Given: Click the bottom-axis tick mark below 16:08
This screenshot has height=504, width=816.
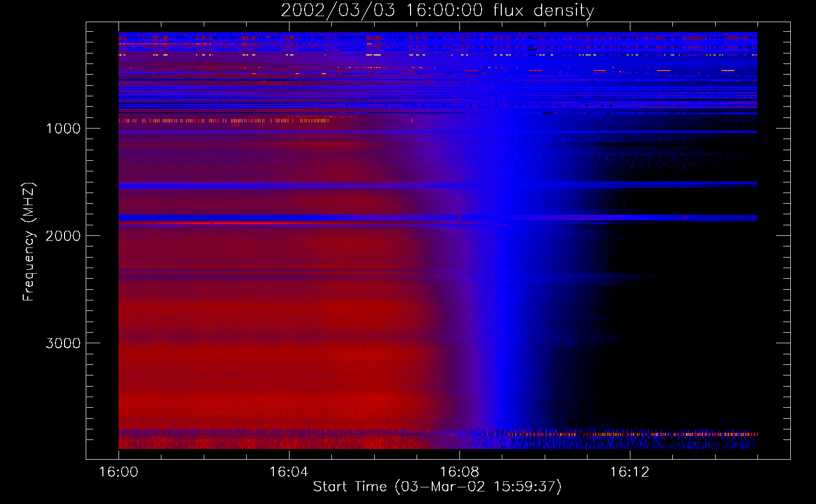Looking at the screenshot, I should coord(459,455).
